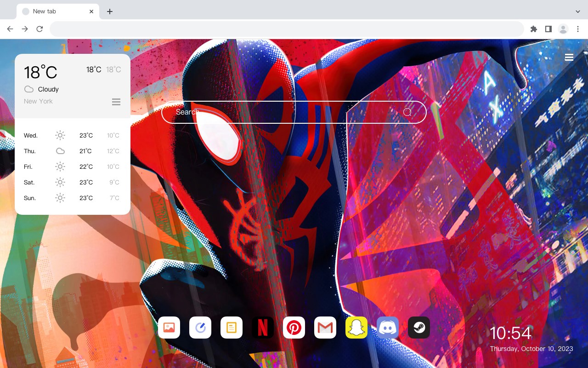Open the Snapchat shortcut
Image resolution: width=588 pixels, height=368 pixels.
[356, 328]
